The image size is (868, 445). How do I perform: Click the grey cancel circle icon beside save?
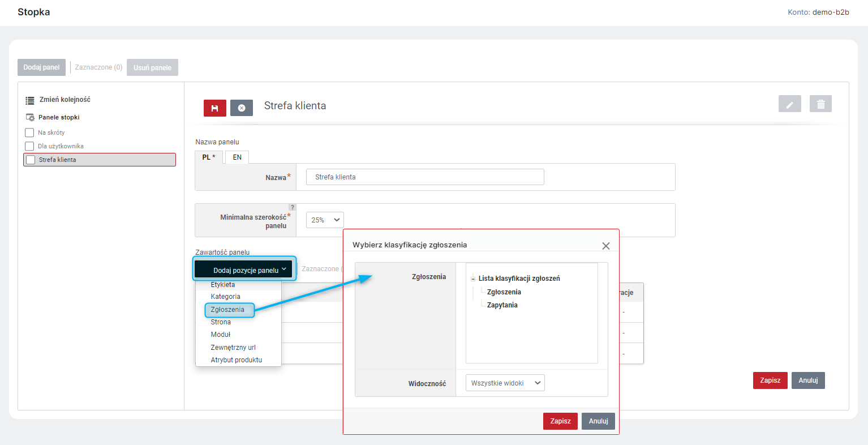point(242,108)
